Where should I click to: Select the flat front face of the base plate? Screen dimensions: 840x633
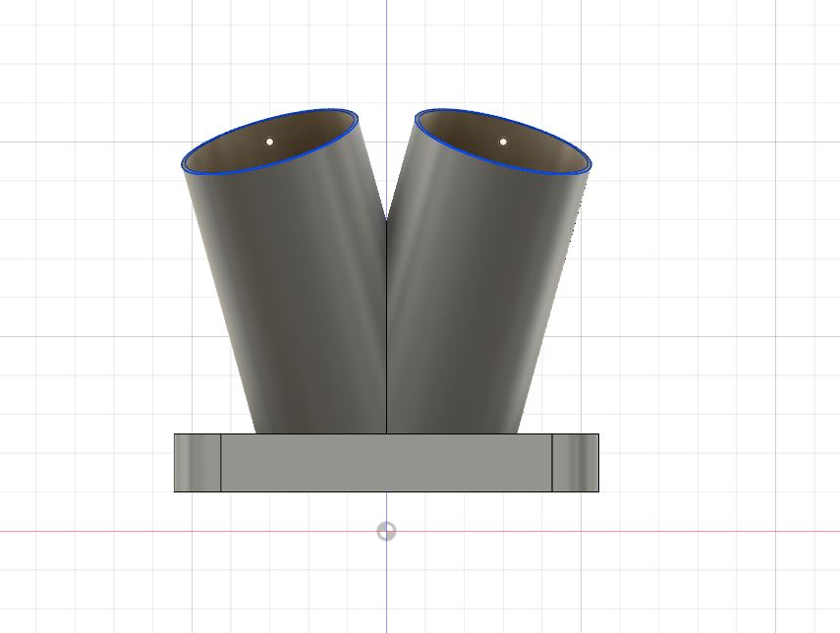[x=386, y=463]
